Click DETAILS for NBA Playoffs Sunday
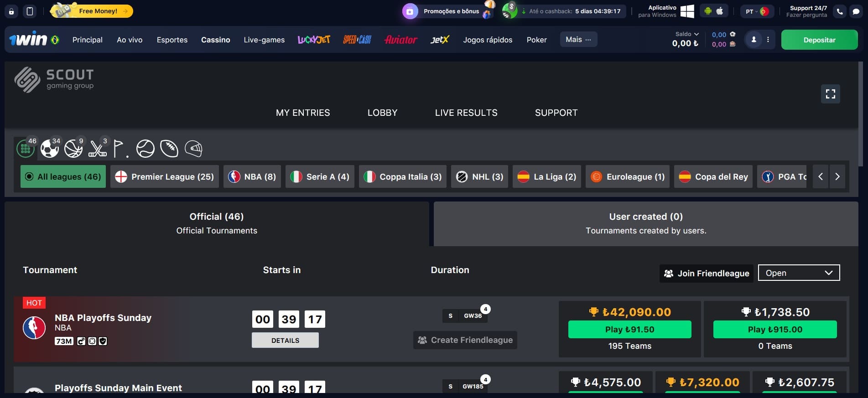The width and height of the screenshot is (868, 398). (x=285, y=340)
